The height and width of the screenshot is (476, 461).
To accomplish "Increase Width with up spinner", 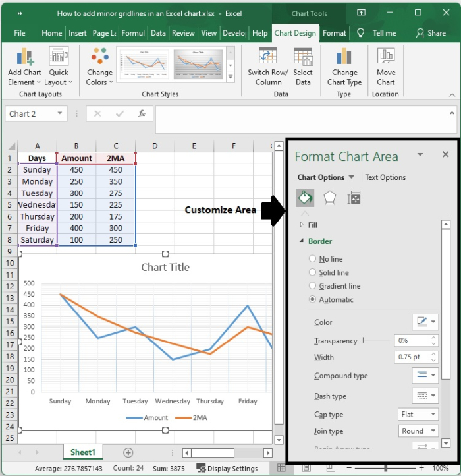I will click(x=434, y=354).
